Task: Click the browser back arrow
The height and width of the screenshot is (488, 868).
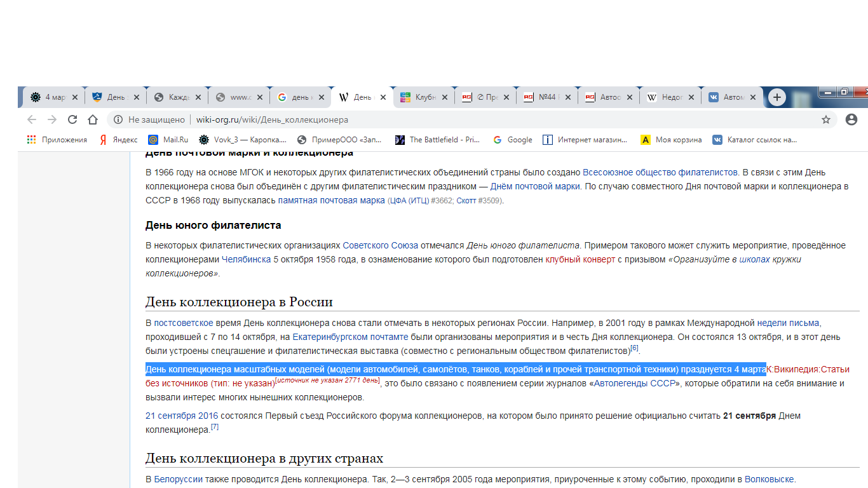Action: pyautogui.click(x=32, y=119)
